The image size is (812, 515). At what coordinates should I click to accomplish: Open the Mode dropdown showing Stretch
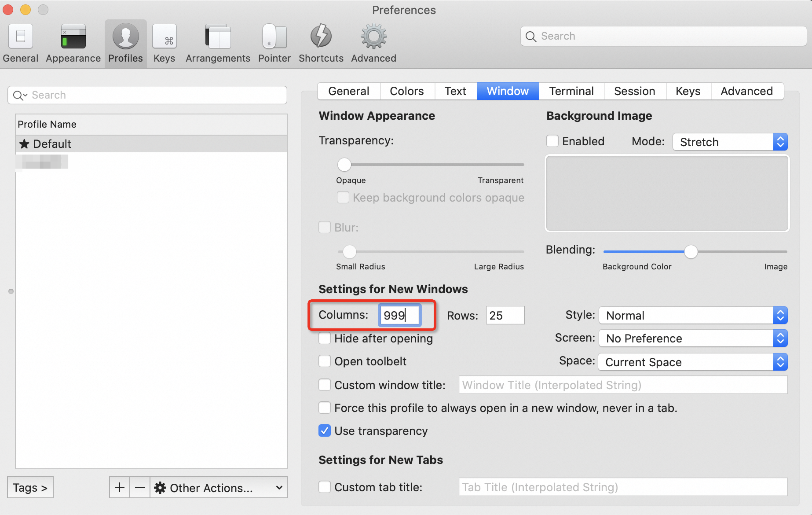coord(730,142)
